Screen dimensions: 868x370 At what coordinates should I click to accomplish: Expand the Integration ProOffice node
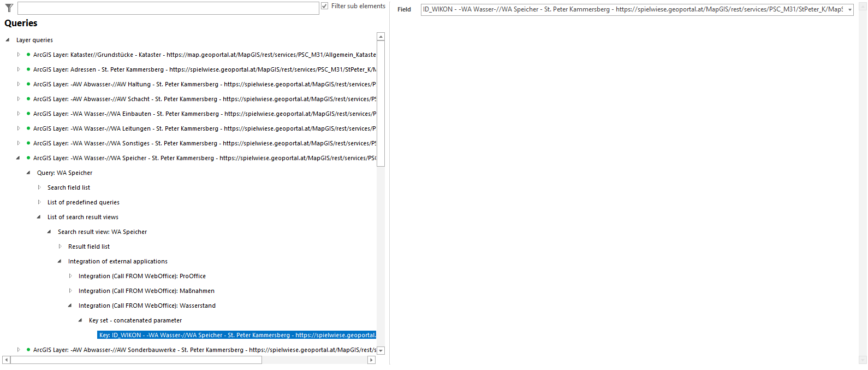tap(70, 276)
